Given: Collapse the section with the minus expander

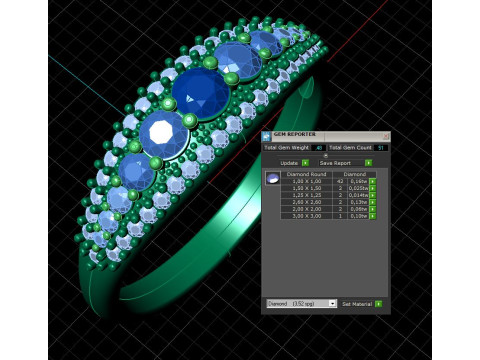Looking at the screenshot, I should tap(326, 156).
